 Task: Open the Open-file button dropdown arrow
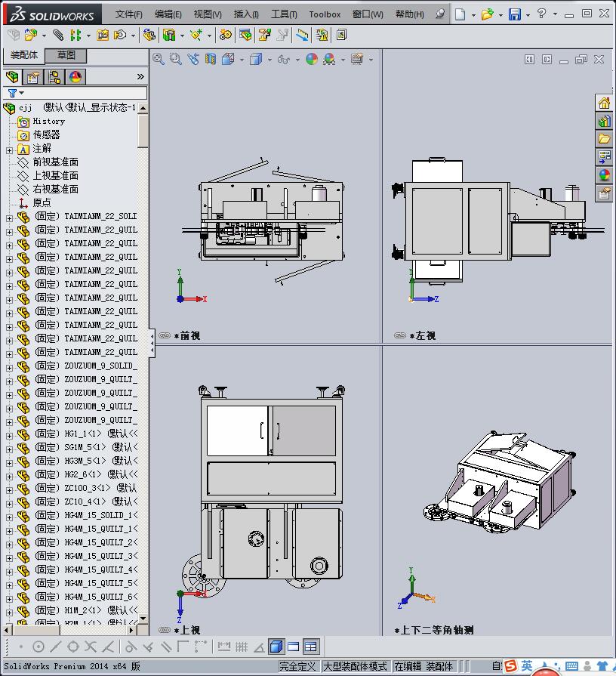tap(500, 15)
